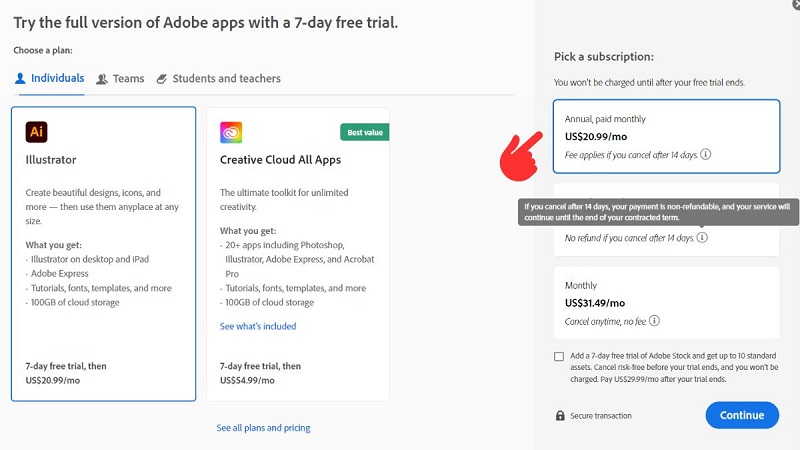Open the Students and teachers tab
This screenshot has width=800, height=450.
pyautogui.click(x=226, y=79)
